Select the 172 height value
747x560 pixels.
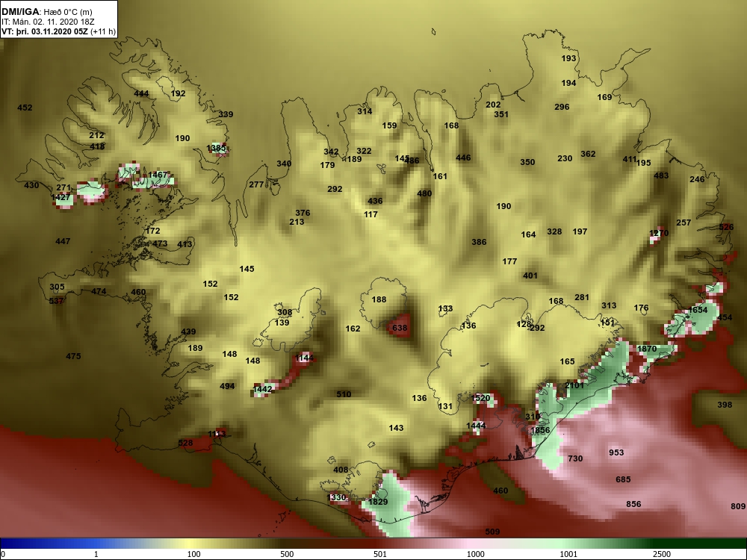coord(153,231)
